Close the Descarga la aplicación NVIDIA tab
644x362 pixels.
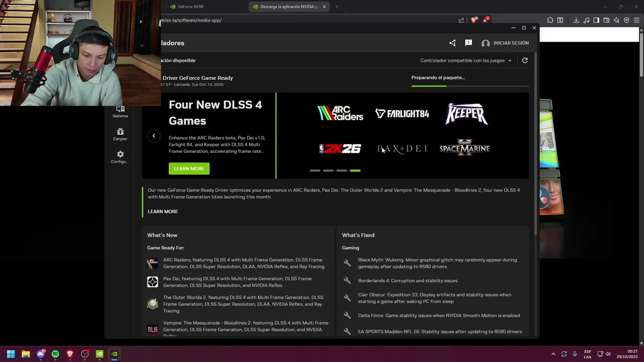pos(325,7)
